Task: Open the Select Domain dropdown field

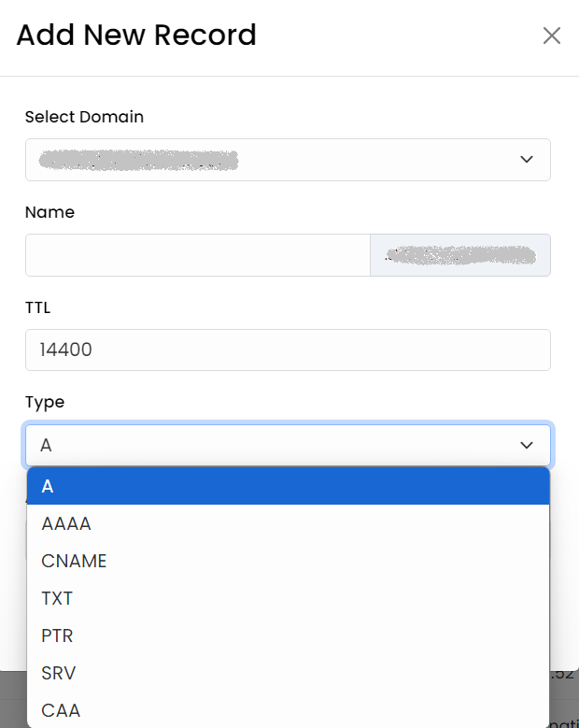Action: [288, 160]
